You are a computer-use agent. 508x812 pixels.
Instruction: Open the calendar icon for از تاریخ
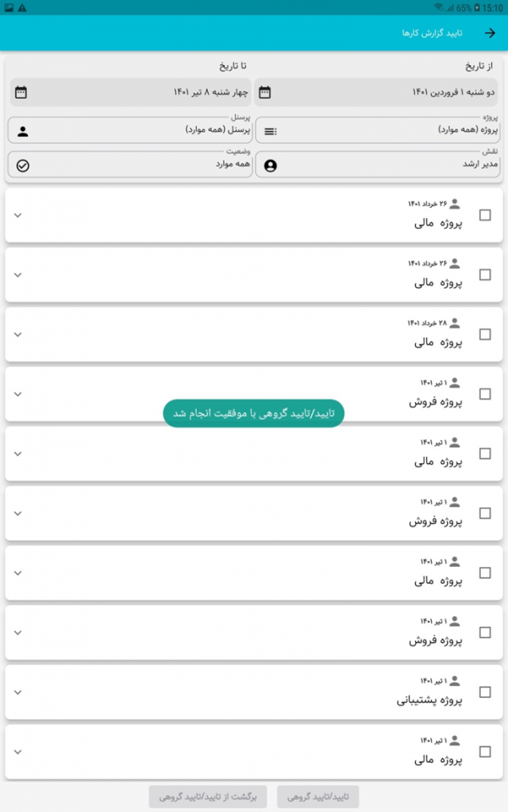click(x=265, y=92)
